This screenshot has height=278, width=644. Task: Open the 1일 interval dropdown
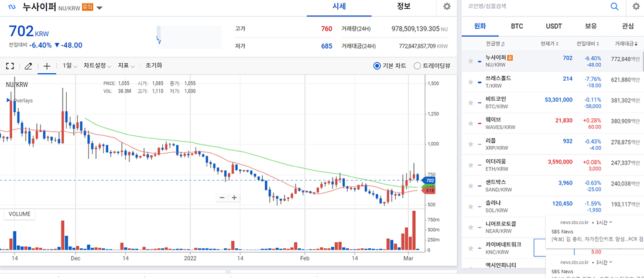coord(70,66)
